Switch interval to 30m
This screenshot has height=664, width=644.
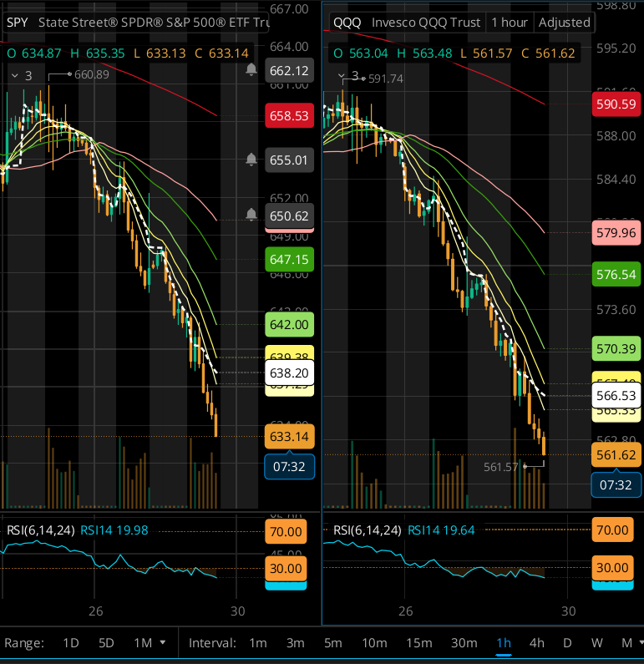tap(464, 643)
